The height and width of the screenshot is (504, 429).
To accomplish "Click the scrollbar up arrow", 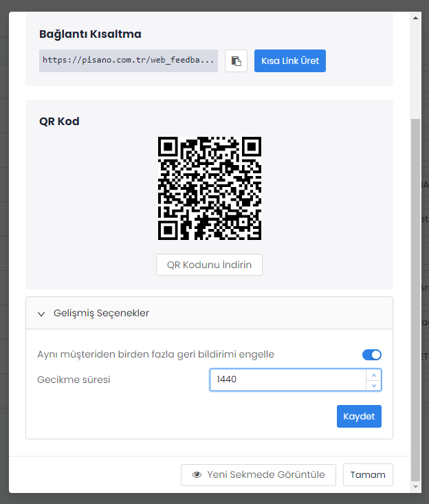I will (415, 18).
